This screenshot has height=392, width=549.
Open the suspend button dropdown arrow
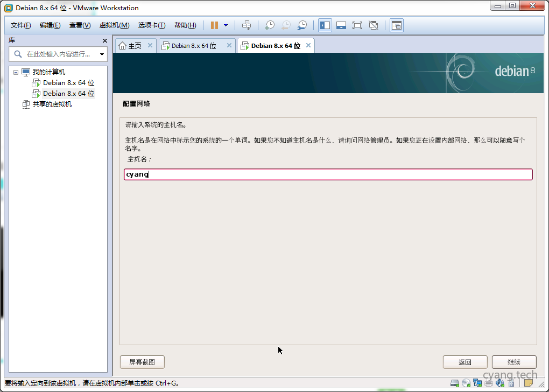coord(226,25)
